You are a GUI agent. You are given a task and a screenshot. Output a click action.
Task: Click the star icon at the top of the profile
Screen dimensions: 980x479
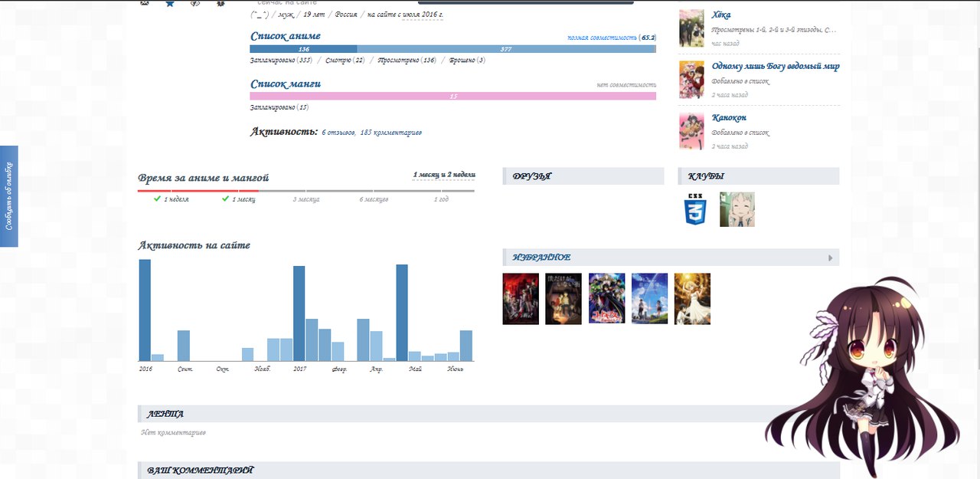(170, 3)
